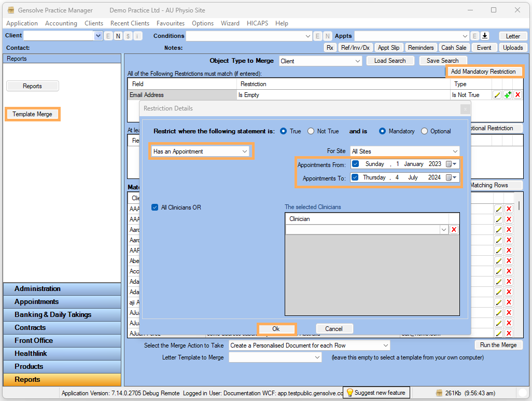Select the Not True radio button
Screen dimensions: 532x401
pyautogui.click(x=311, y=131)
